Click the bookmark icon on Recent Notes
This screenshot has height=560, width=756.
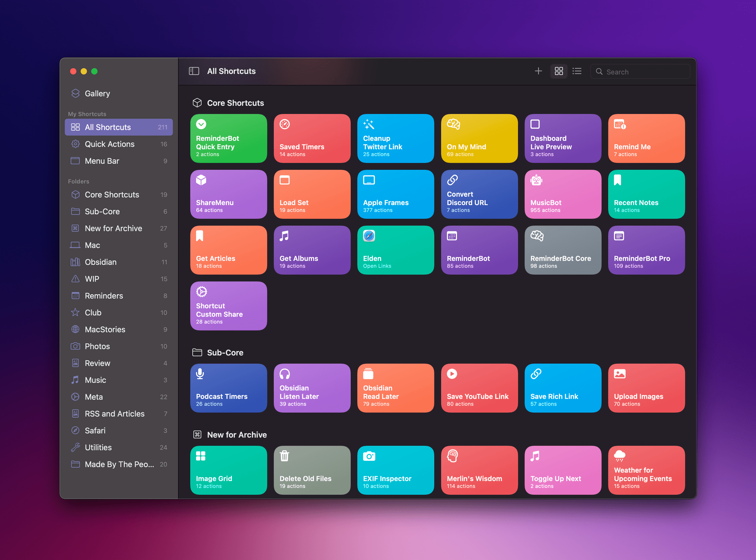click(617, 180)
